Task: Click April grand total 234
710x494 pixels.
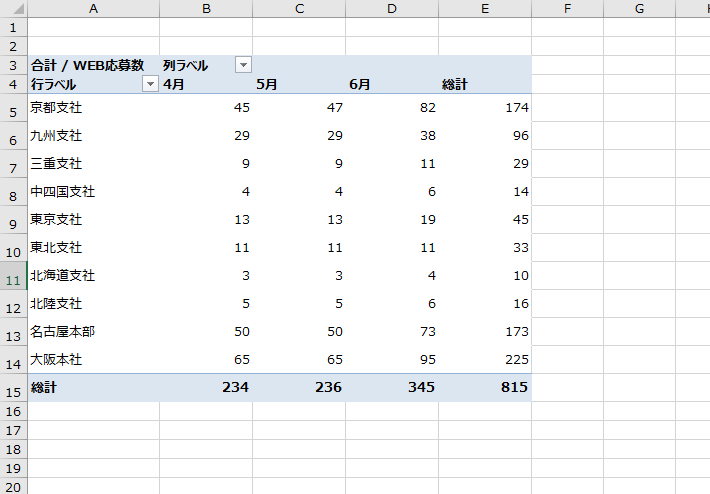Action: coord(206,388)
